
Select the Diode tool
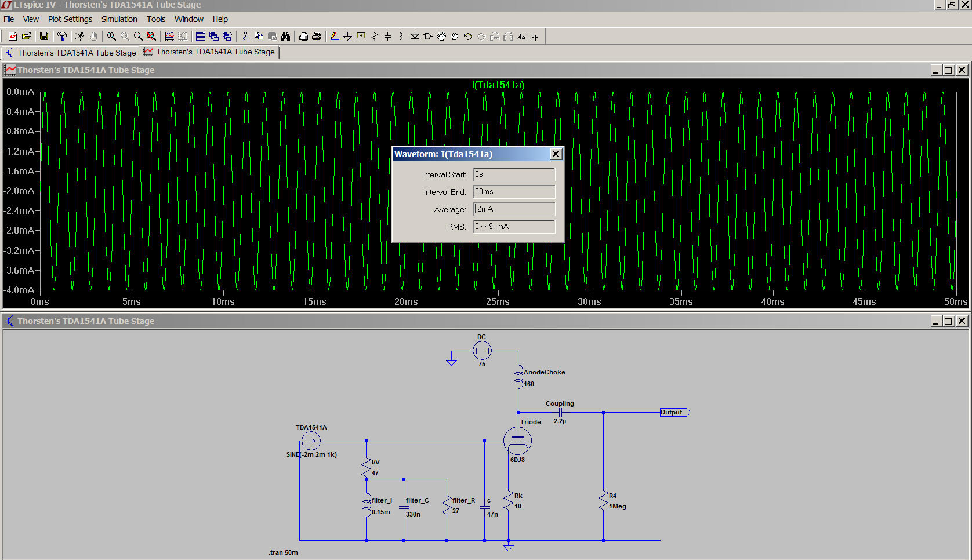pos(415,36)
